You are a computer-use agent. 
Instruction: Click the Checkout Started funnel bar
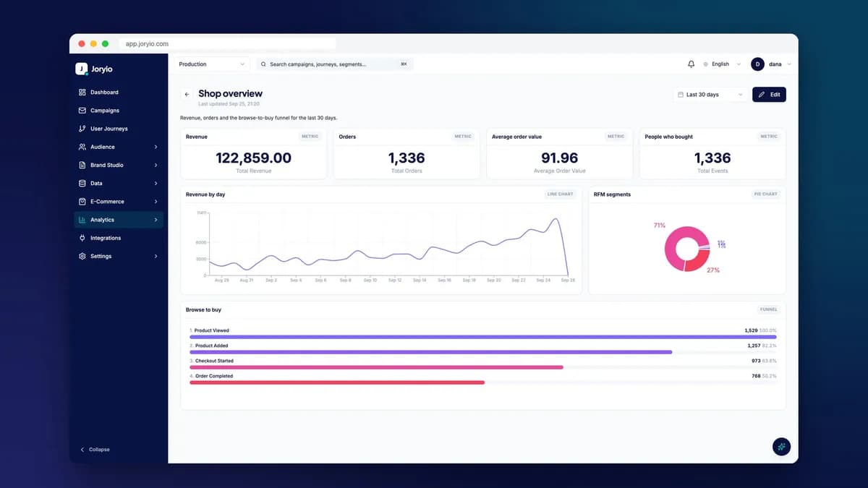(x=376, y=367)
